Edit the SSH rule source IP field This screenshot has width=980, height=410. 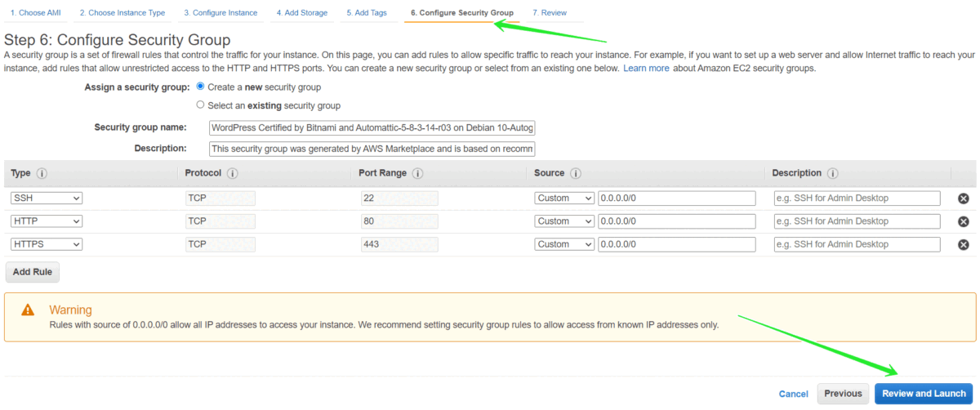point(676,198)
